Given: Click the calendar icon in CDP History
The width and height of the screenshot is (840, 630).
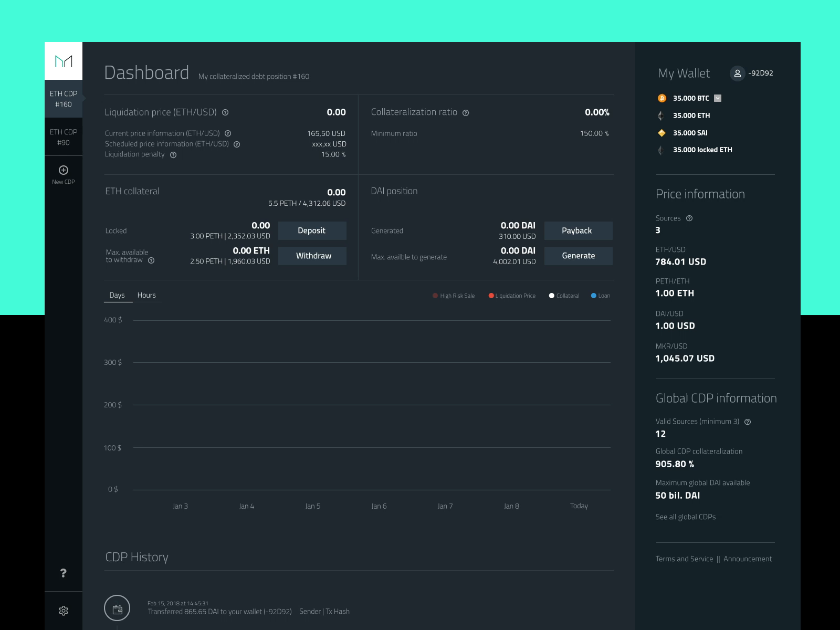Looking at the screenshot, I should (x=118, y=609).
